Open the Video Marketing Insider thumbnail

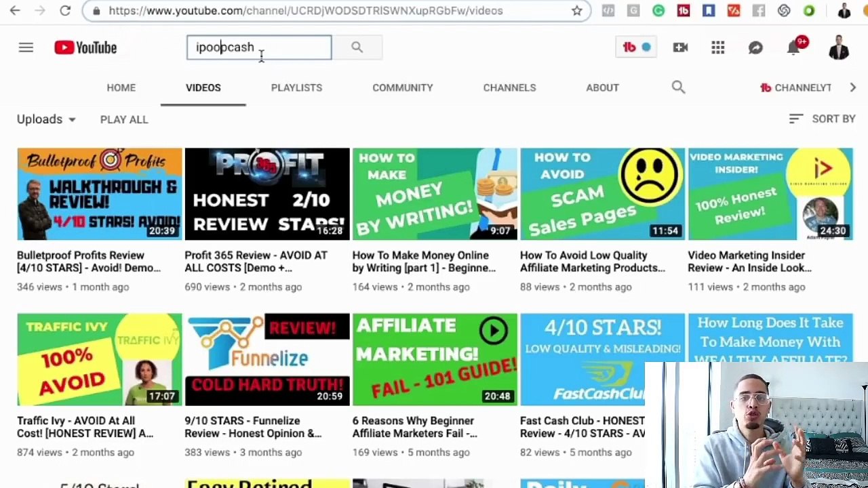(x=770, y=194)
